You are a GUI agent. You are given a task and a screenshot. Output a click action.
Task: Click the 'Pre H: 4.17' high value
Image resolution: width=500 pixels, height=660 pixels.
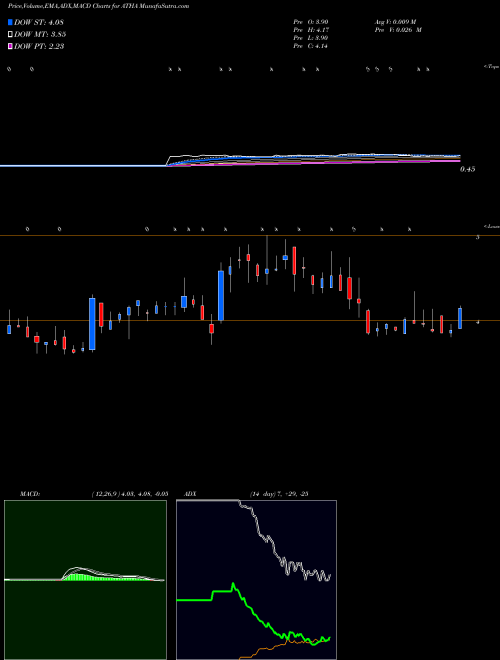[x=313, y=30]
